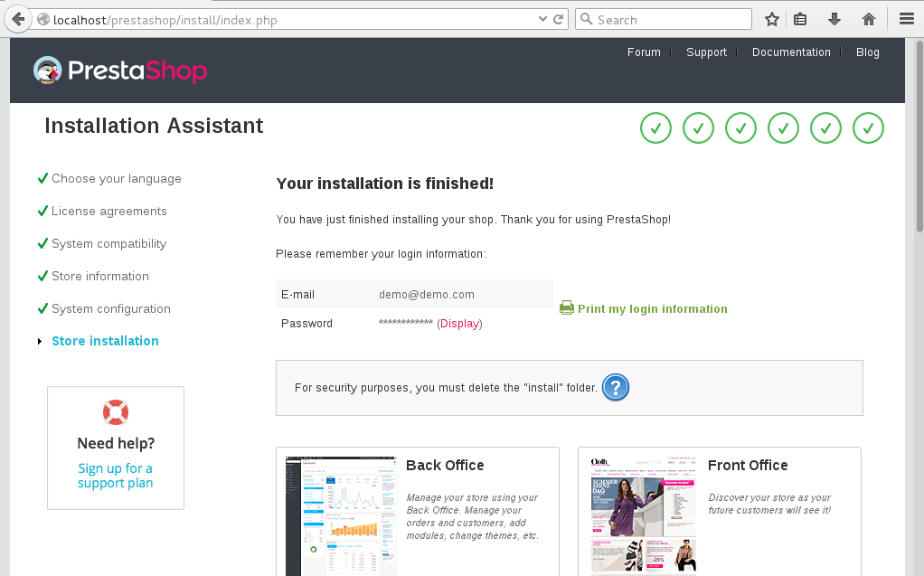Open the Blog header link

pyautogui.click(x=867, y=52)
